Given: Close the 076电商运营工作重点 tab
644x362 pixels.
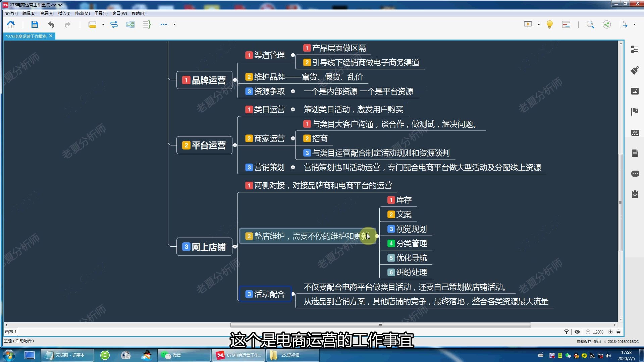Looking at the screenshot, I should click(x=51, y=36).
